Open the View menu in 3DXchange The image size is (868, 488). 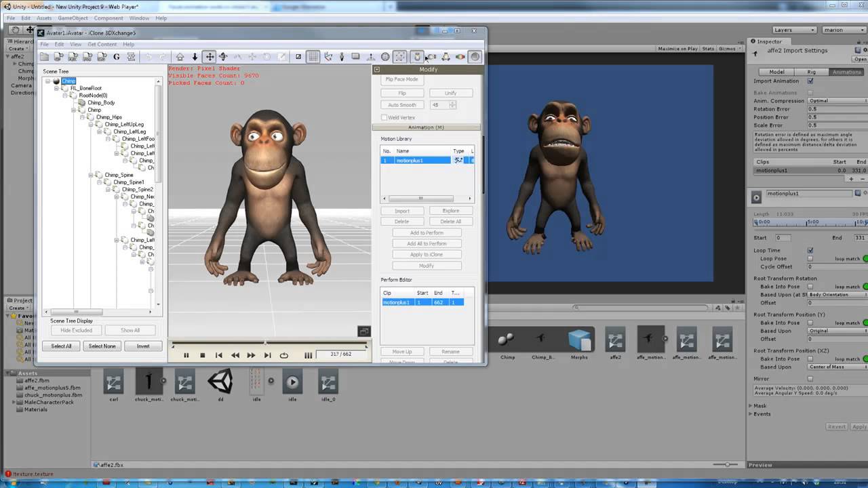click(75, 45)
